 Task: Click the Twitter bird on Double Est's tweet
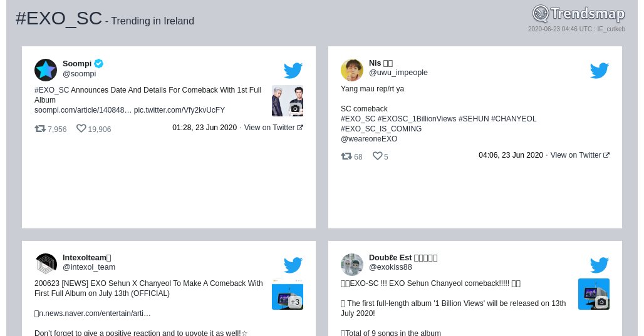click(600, 265)
